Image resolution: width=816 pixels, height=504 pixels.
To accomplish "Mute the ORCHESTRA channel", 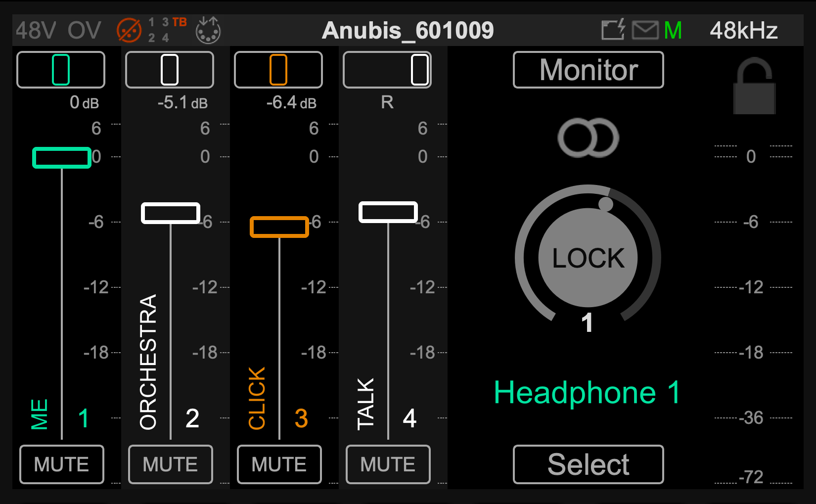I will 171,464.
